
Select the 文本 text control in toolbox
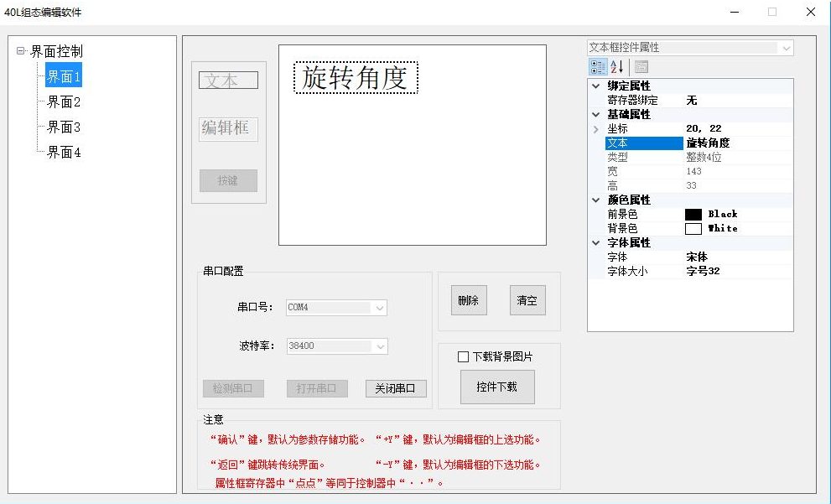pyautogui.click(x=228, y=81)
